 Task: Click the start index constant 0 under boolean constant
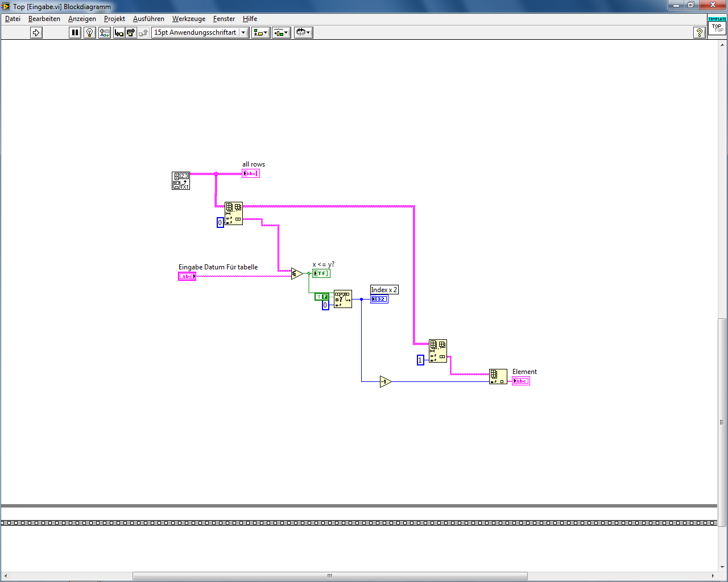click(325, 305)
